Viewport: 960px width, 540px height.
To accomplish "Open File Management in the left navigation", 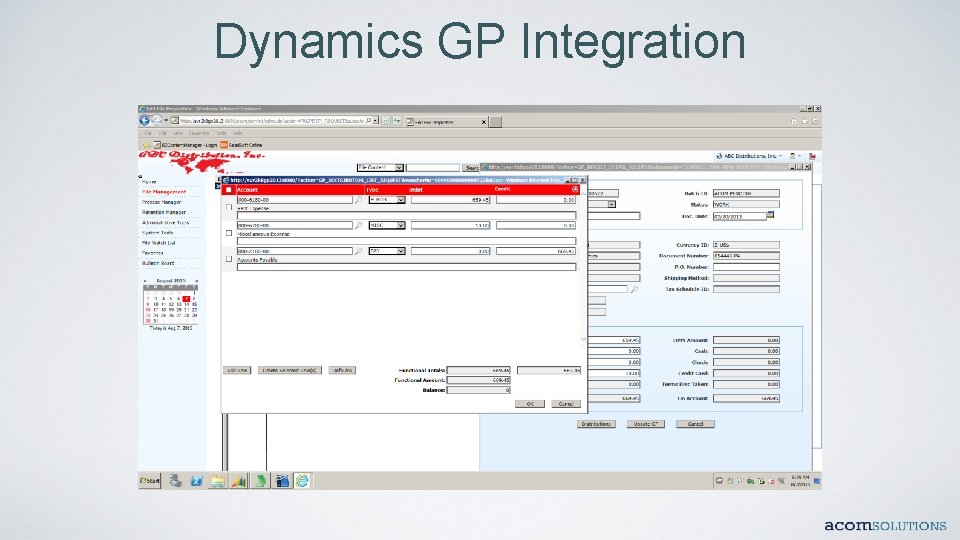I will point(164,192).
